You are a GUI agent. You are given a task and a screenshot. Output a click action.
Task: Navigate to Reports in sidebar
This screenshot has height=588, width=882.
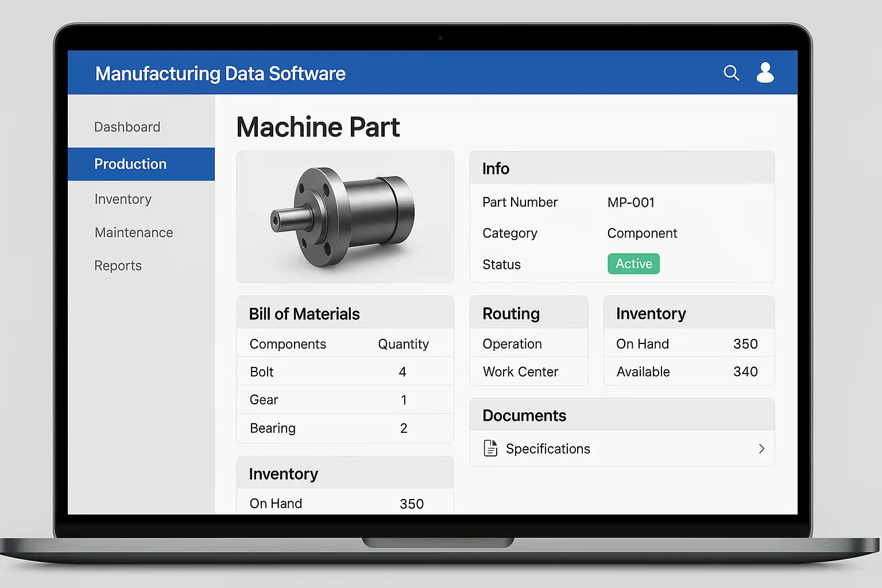[118, 266]
